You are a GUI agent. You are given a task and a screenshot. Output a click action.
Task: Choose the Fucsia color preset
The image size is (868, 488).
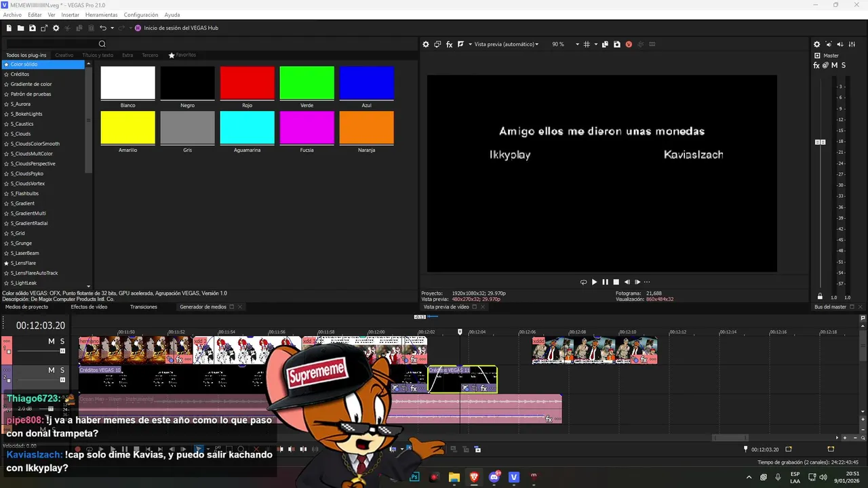click(x=307, y=128)
